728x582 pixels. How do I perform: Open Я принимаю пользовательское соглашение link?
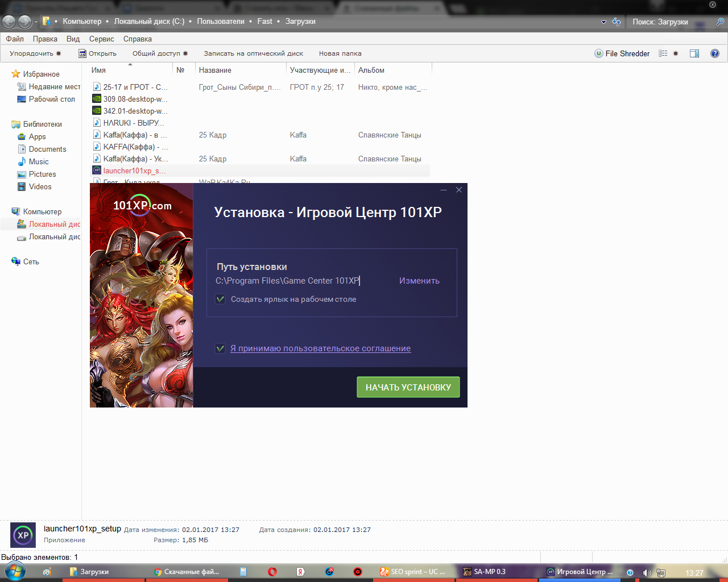point(320,348)
